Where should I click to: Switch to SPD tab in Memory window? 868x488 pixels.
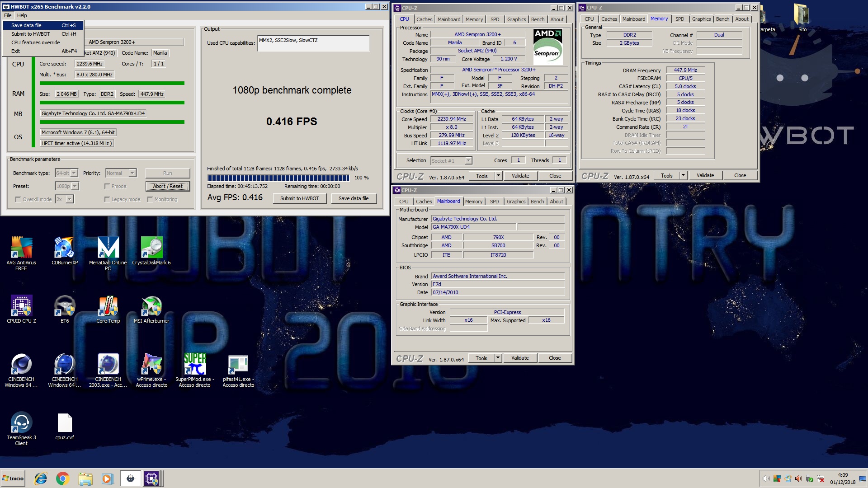tap(679, 19)
